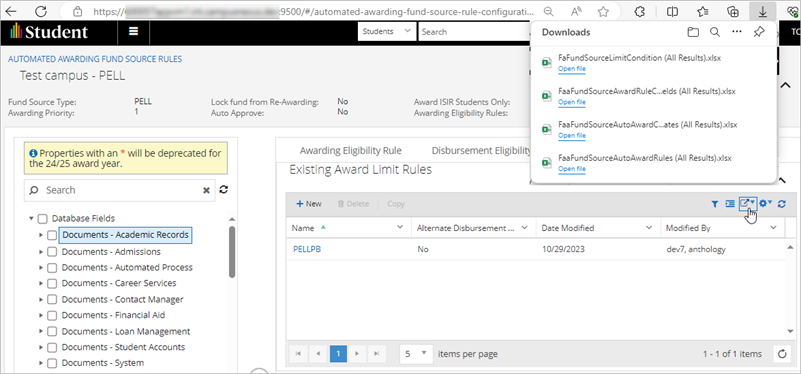
Task: Select Documents - Academic Records tree item
Action: tap(126, 235)
